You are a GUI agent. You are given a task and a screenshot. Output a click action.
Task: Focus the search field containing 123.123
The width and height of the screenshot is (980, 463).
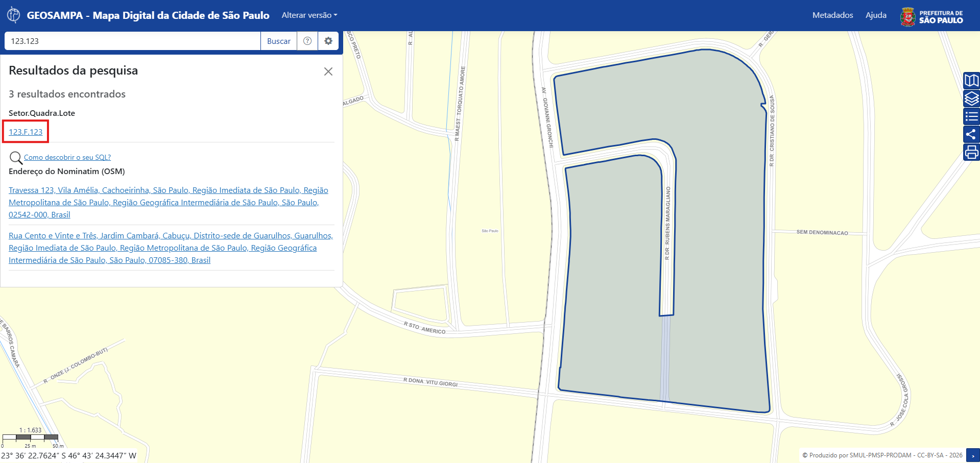[133, 41]
